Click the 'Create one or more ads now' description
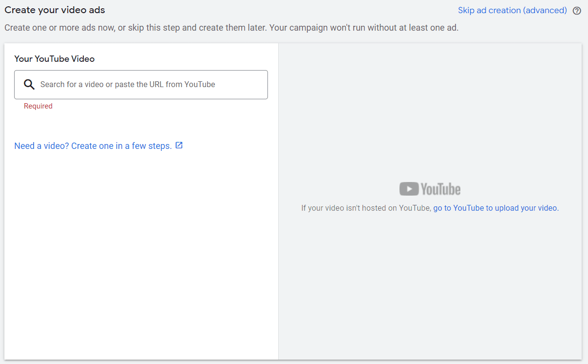Image resolution: width=588 pixels, height=364 pixels. click(231, 28)
